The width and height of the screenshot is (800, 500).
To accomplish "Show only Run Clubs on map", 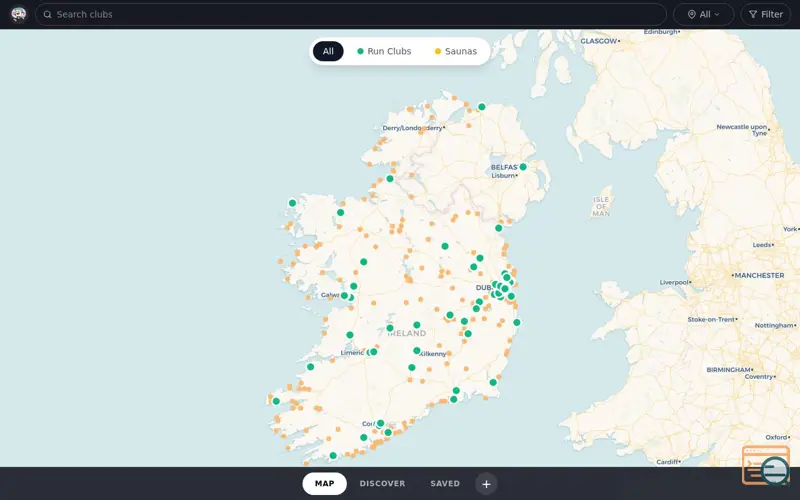I will pyautogui.click(x=384, y=51).
